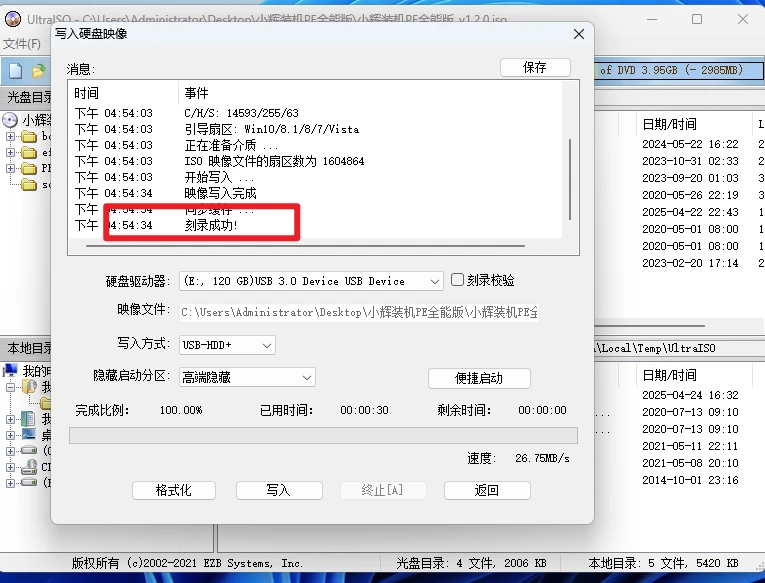Click the 保存 button to save messages
The image size is (765, 583).
coord(535,67)
